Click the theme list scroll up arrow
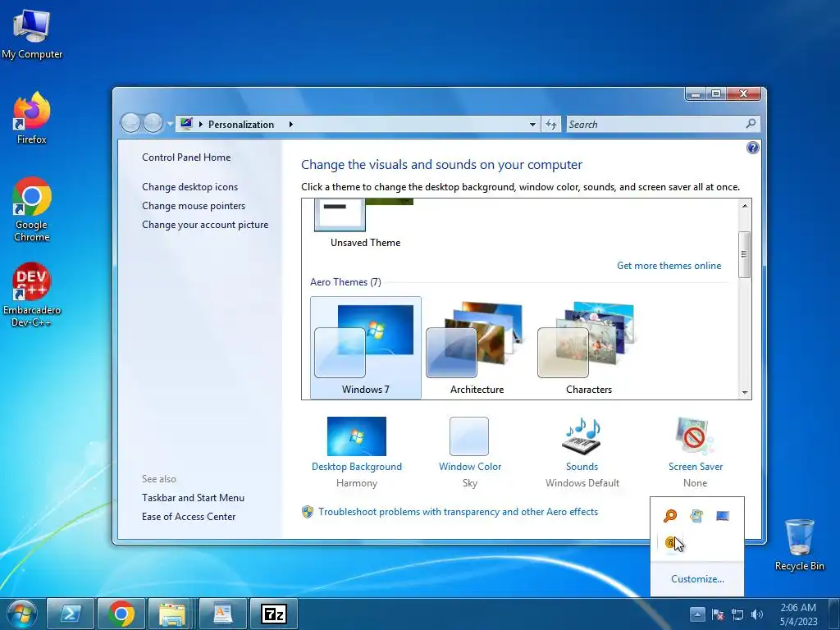The image size is (840, 630). click(x=744, y=206)
